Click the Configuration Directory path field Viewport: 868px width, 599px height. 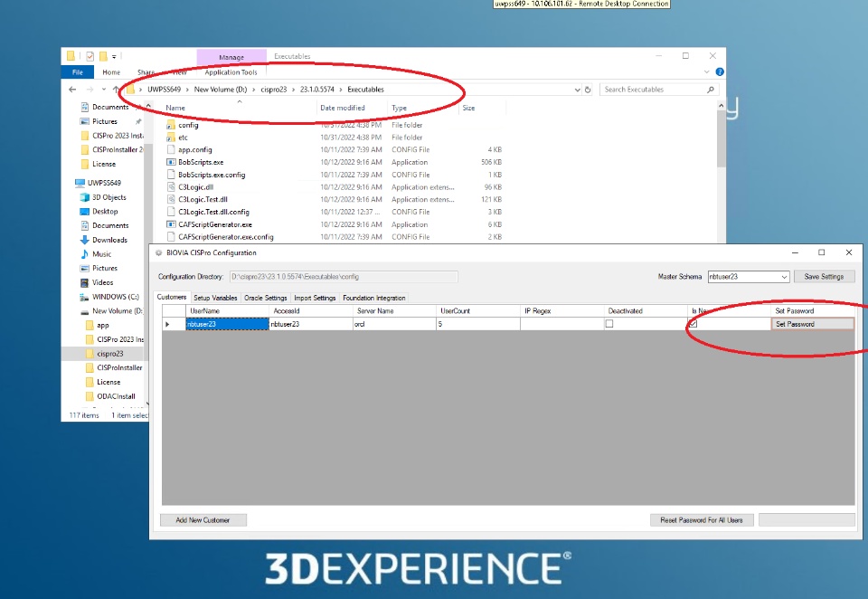tap(344, 277)
